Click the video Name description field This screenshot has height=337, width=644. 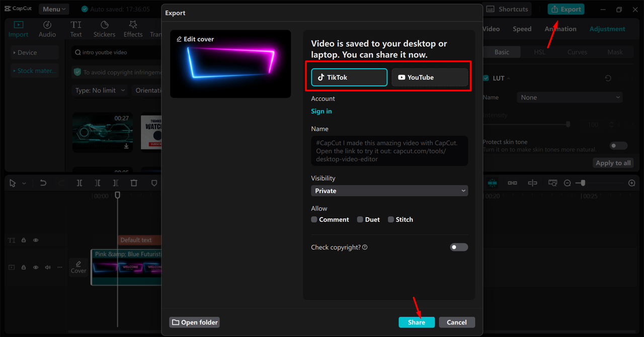click(389, 151)
